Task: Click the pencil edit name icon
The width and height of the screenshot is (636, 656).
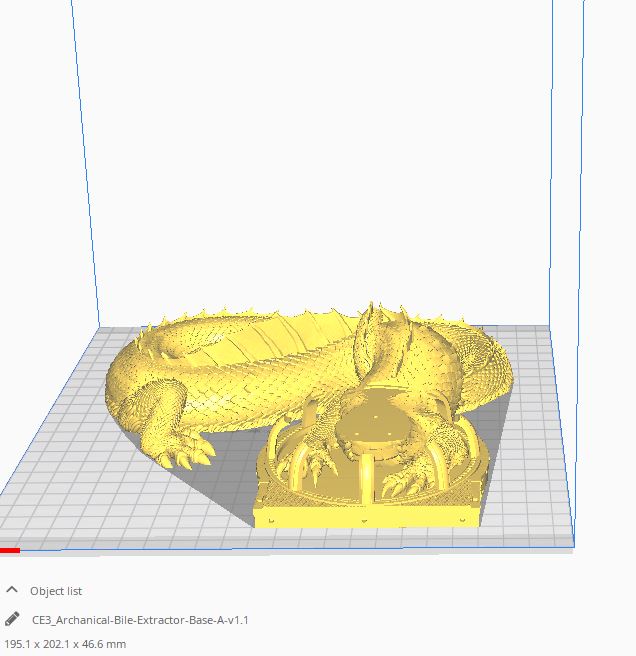Action: coord(12,619)
